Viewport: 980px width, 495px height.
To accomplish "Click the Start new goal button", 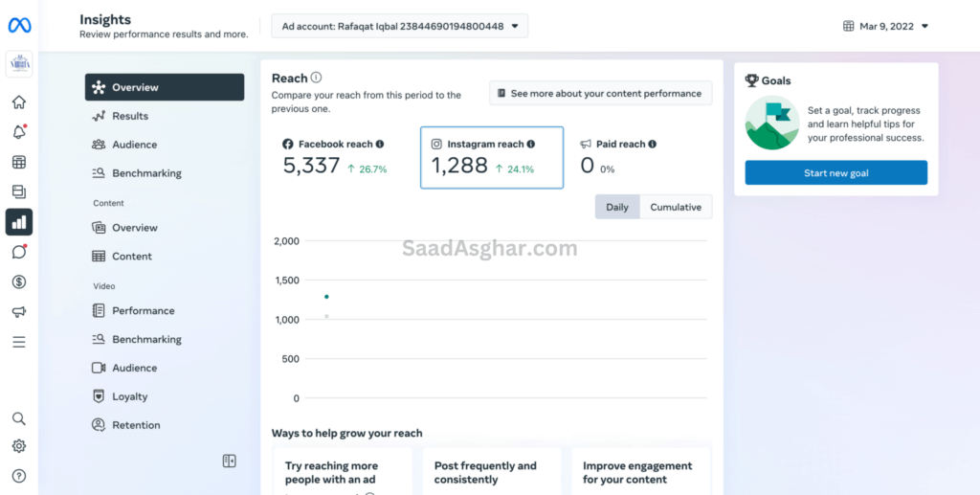I will point(835,173).
